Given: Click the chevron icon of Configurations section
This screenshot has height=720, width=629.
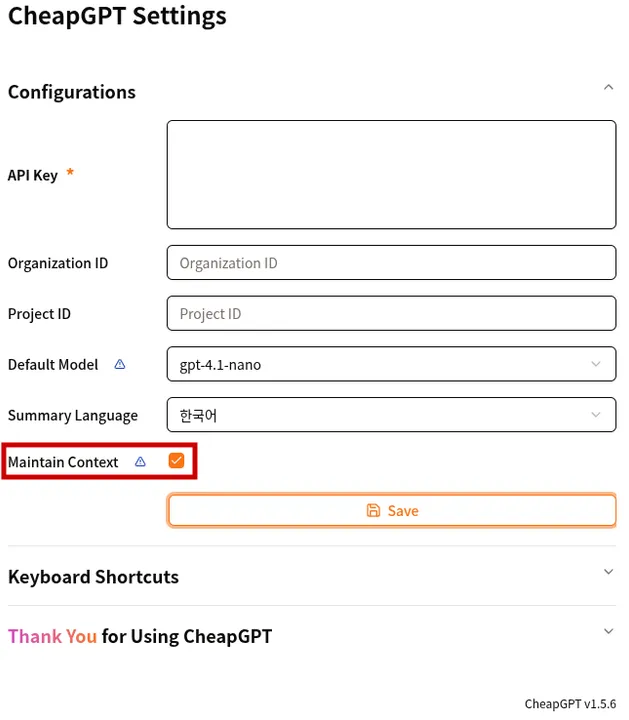Looking at the screenshot, I should [x=608, y=88].
